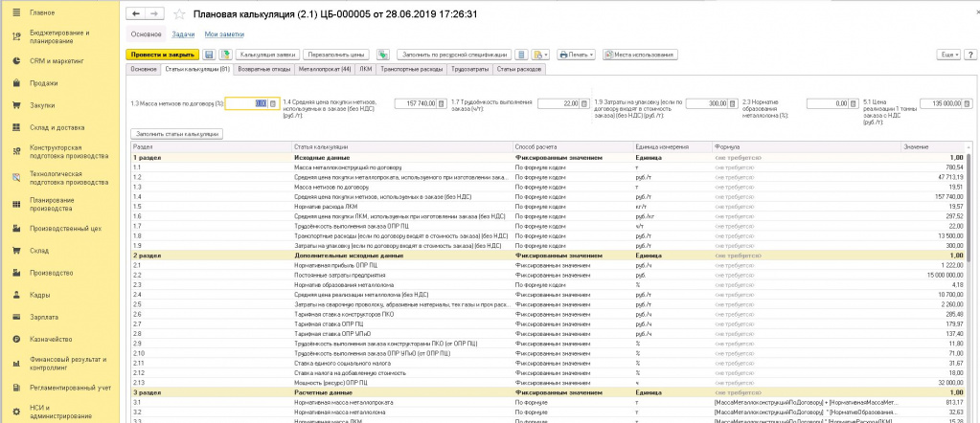Switch to Металлопрокат (44) tab
980x423 pixels.
[x=325, y=69]
